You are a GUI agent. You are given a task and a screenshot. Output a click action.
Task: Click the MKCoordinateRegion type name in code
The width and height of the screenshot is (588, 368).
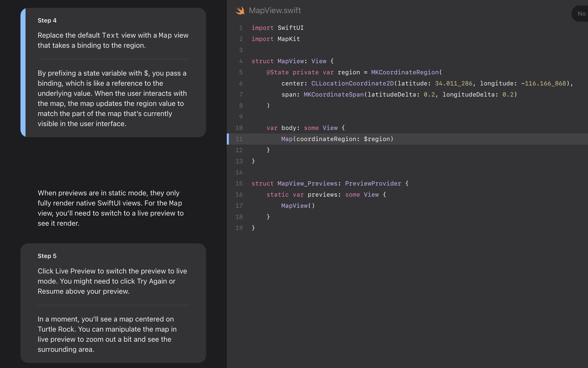405,72
